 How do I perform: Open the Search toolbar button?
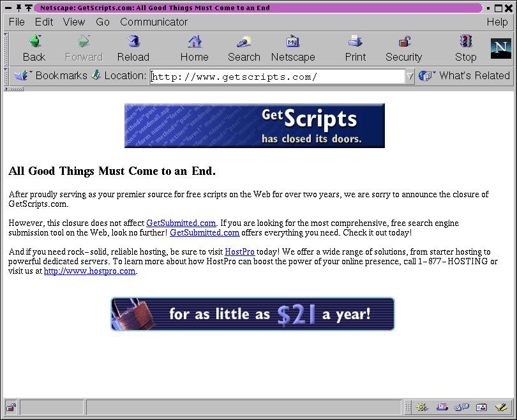point(244,42)
